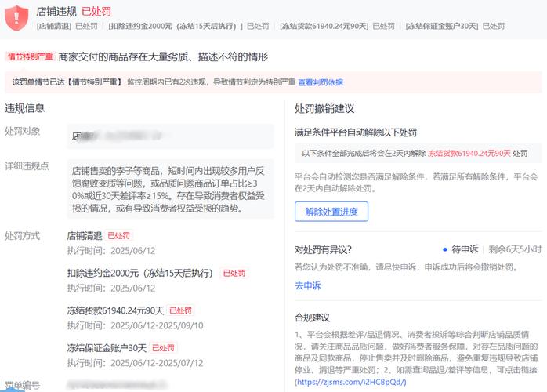Click the 处罚撤销建议 heading
The width and height of the screenshot is (547, 392).
pos(324,108)
